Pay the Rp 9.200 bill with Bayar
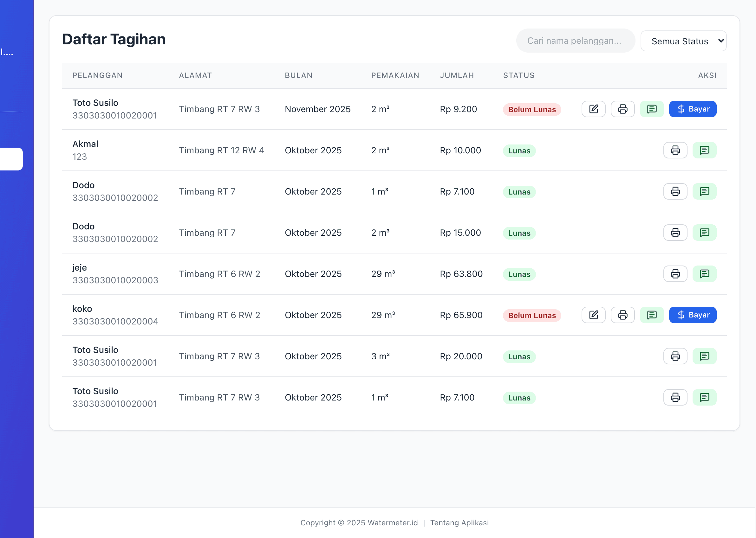 pos(693,109)
